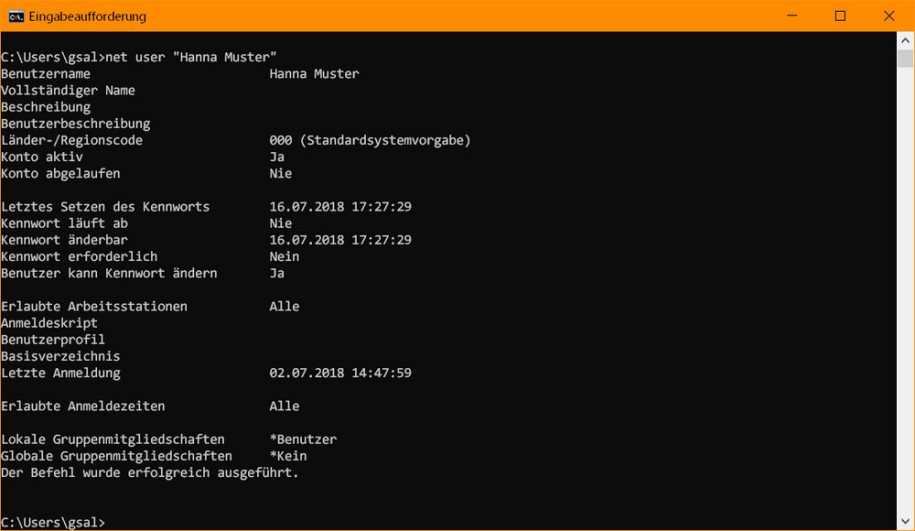Click the vertical scrollbar thumb

pos(905,59)
